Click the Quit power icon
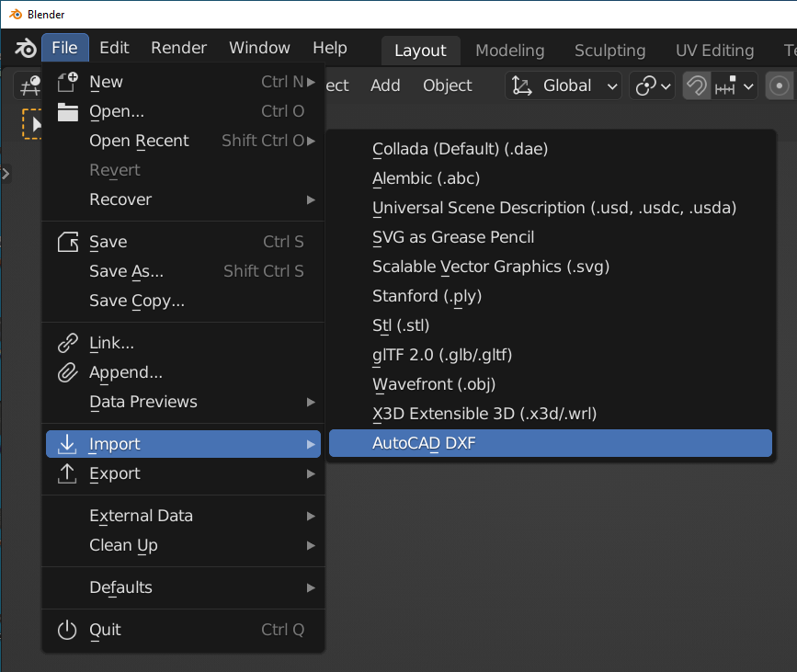Viewport: 797px width, 672px height. click(67, 630)
